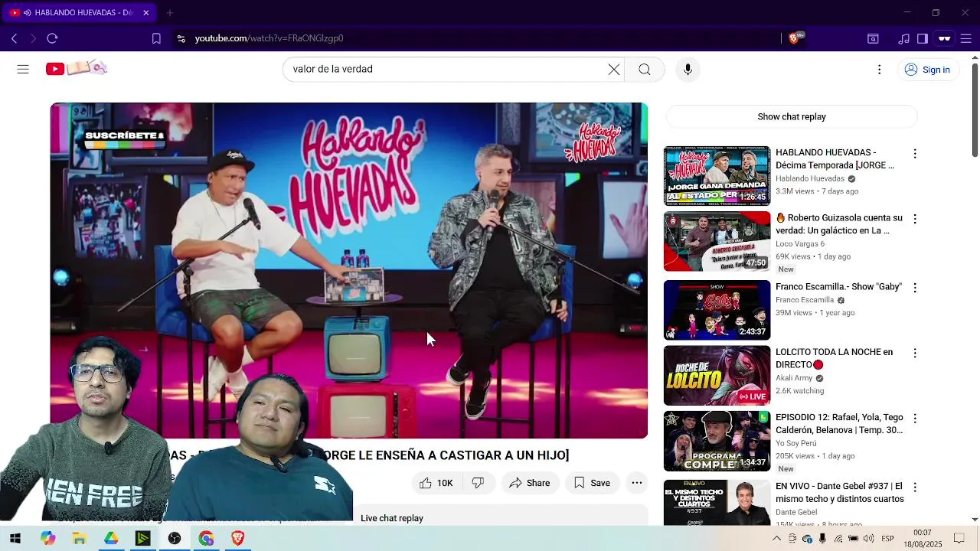Viewport: 980px width, 551px height.
Task: Open options for Franco Escamilla Show Gaby
Action: pyautogui.click(x=914, y=288)
